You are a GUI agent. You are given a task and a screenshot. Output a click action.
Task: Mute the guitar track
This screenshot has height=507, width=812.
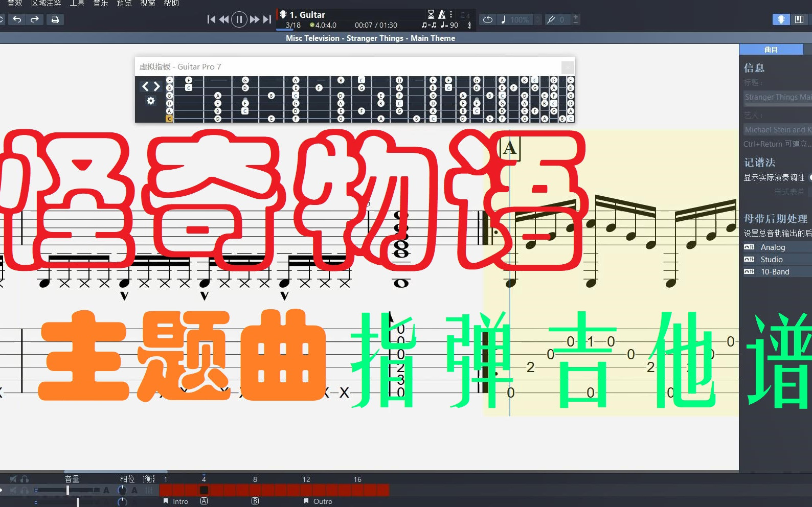coord(13,490)
